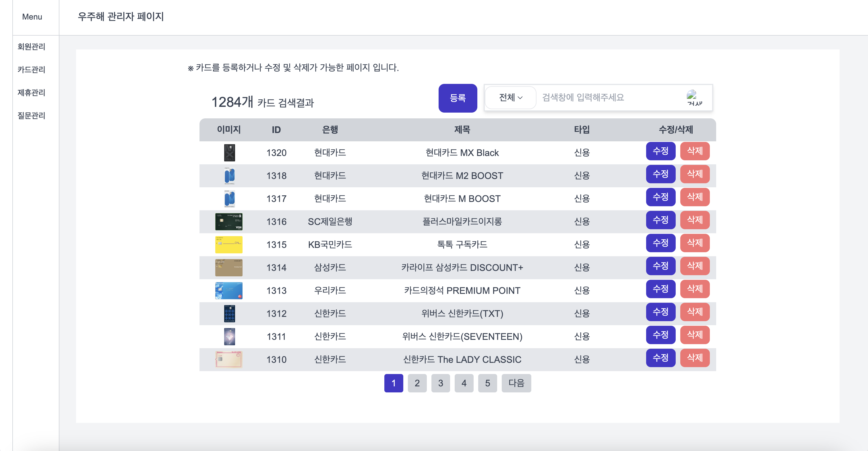Click the 위버스 신한카드(SEVENTEEN) thumbnail
Screen dimensions: 868x451
[x=229, y=336]
